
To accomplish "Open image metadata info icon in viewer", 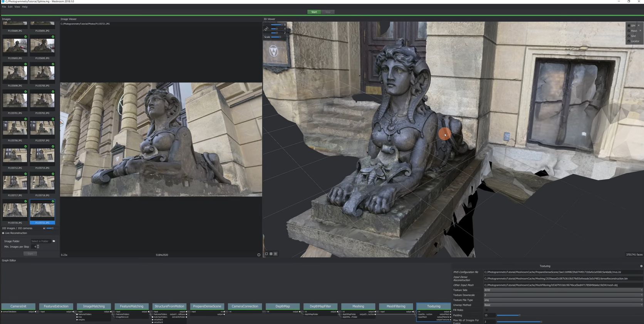I will [259, 255].
